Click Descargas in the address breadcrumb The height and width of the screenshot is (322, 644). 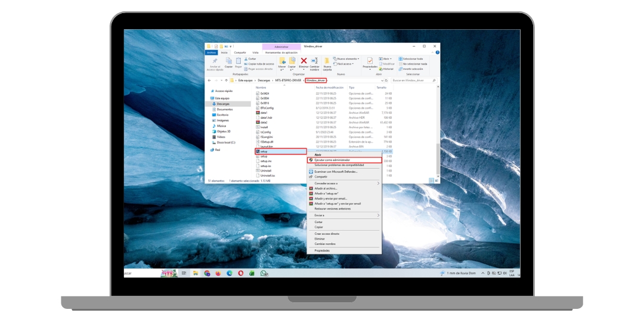264,80
